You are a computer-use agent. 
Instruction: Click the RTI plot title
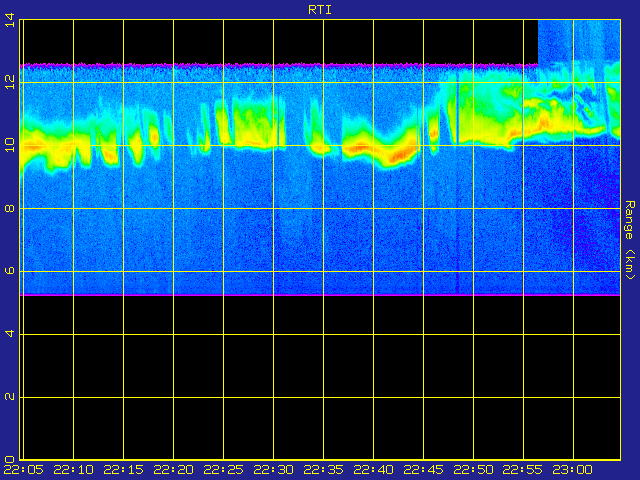coord(320,10)
